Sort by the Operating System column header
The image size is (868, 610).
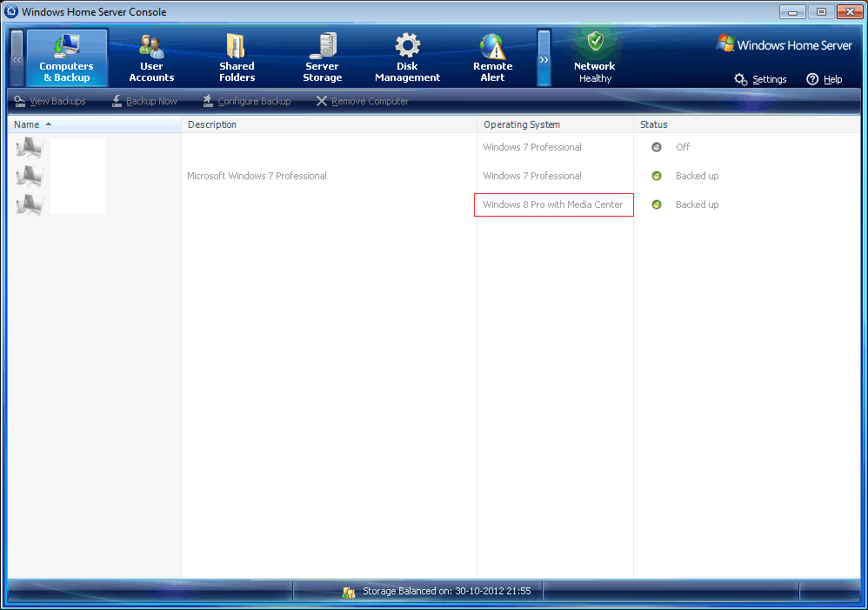[555, 124]
